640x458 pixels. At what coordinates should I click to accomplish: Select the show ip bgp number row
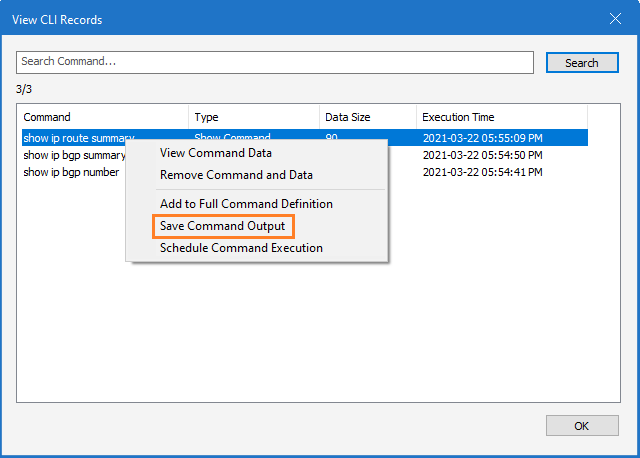70,172
